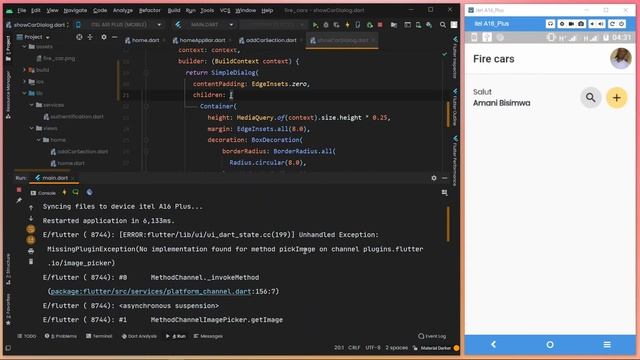Tap the yellow plus button in Fire cars app
This screenshot has height=360, width=640.
[x=616, y=98]
